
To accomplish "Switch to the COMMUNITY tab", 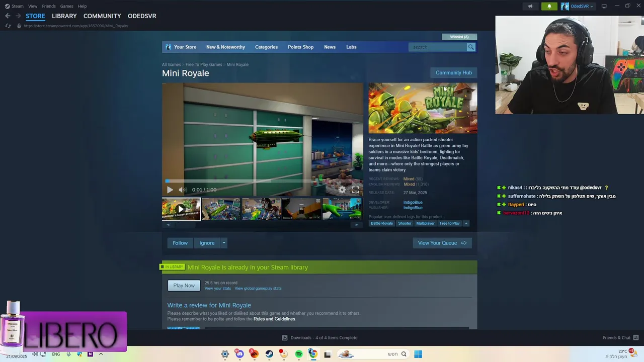I will pos(102,16).
